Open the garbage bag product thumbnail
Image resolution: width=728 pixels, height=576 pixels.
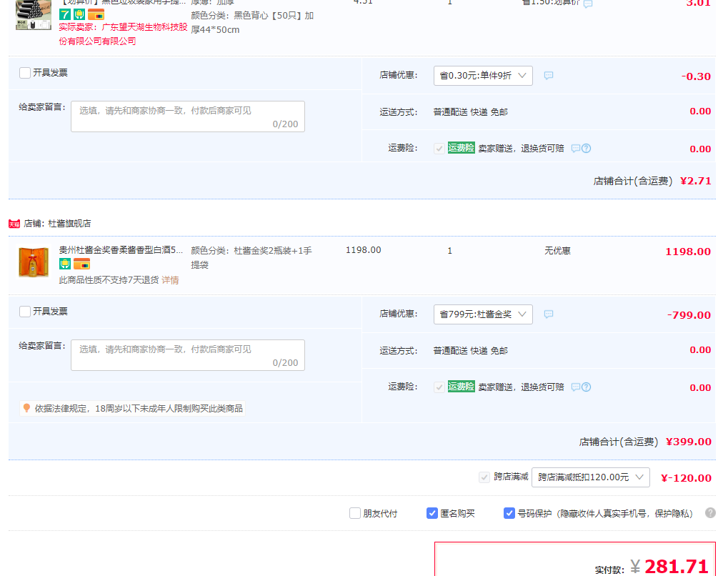pos(34,15)
